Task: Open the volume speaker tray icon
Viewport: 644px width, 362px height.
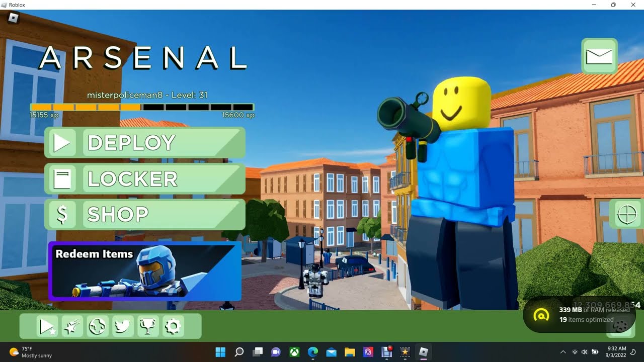Action: point(584,352)
